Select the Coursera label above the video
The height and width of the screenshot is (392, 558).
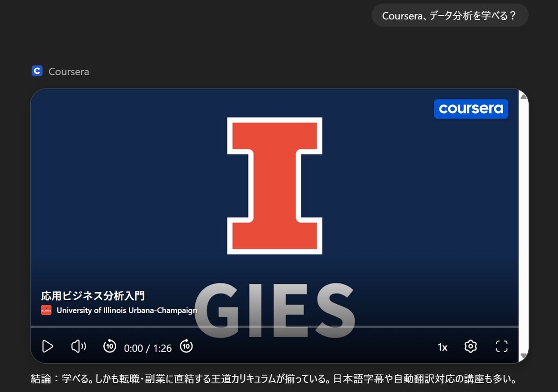(68, 71)
